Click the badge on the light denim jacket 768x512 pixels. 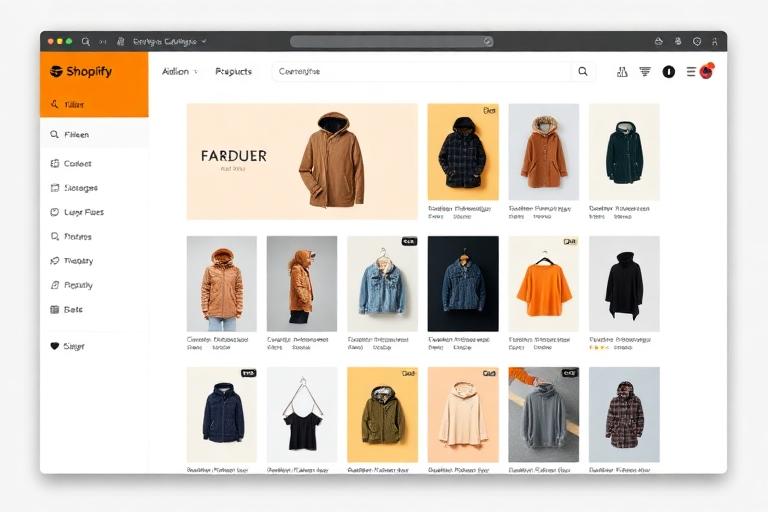[409, 242]
